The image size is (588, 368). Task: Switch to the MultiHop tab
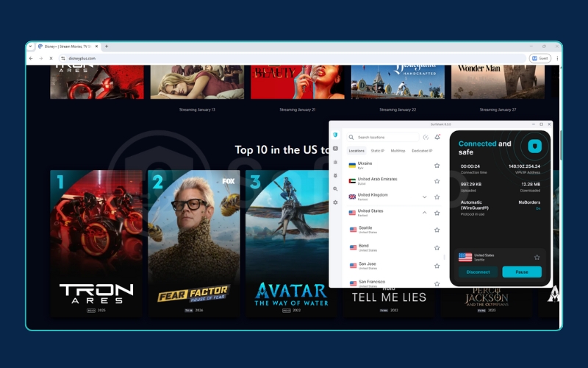[398, 151]
